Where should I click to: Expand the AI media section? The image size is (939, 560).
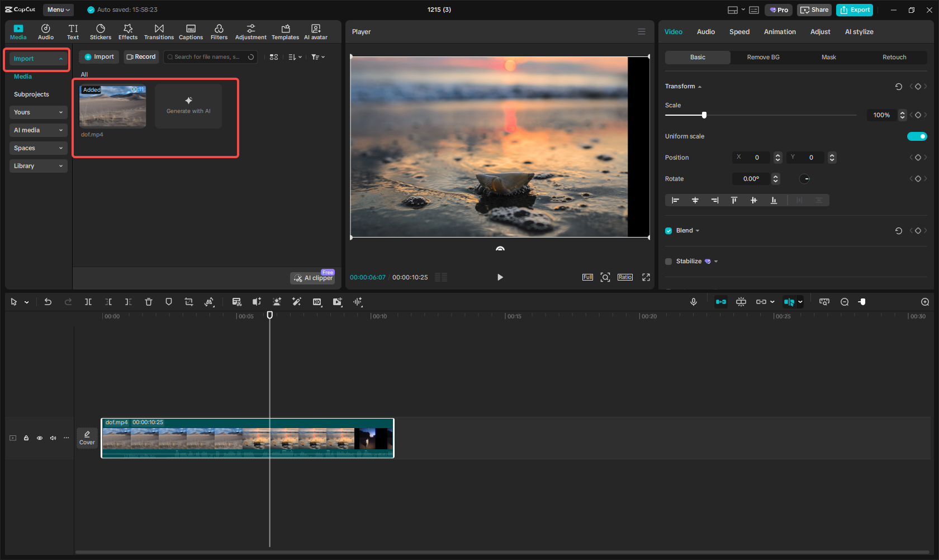pos(38,130)
